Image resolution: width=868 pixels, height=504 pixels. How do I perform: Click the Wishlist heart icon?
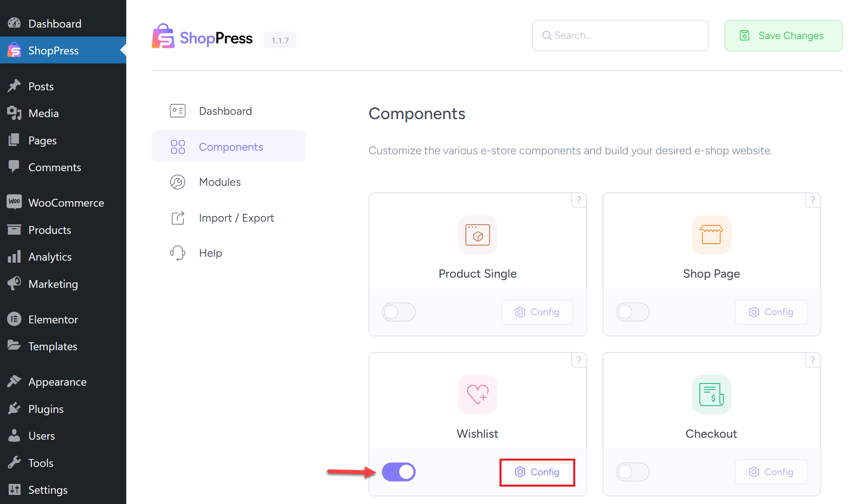click(x=477, y=395)
